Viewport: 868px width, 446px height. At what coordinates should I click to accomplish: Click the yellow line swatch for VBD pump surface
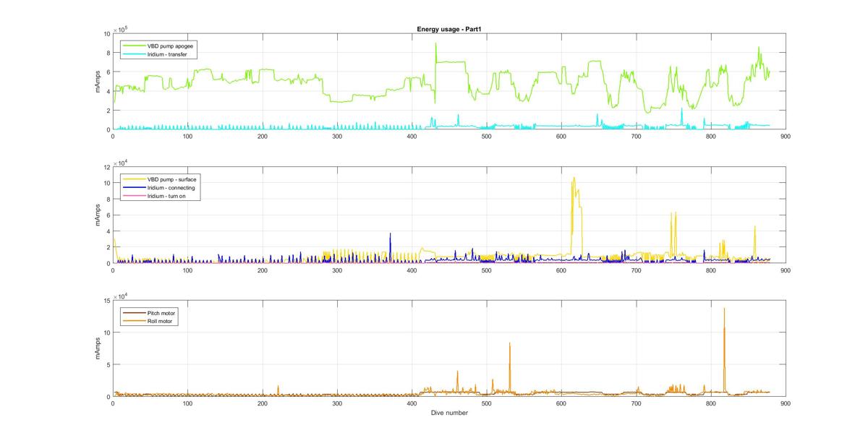click(x=134, y=179)
